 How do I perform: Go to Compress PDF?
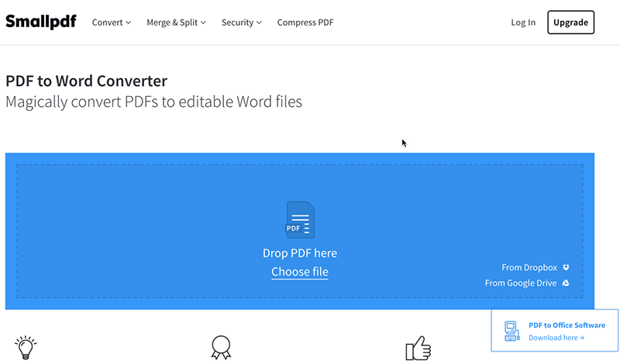[x=305, y=22]
